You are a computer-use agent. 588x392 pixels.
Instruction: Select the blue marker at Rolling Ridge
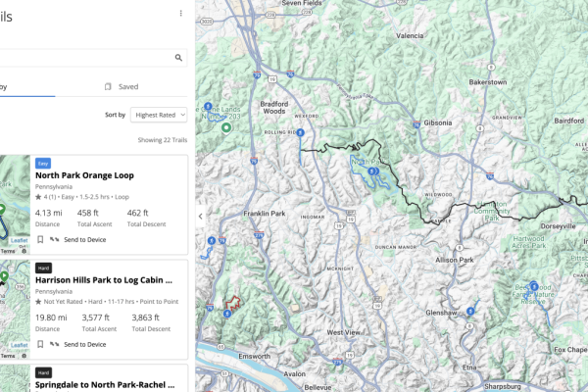(301, 132)
